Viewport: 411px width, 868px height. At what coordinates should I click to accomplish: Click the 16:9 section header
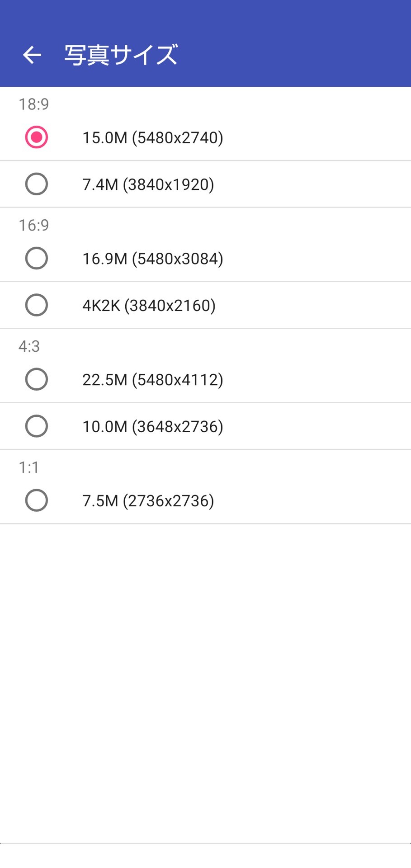point(33,225)
